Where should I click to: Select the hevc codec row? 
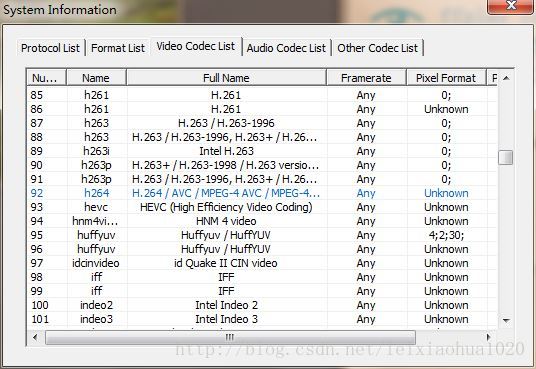point(262,207)
